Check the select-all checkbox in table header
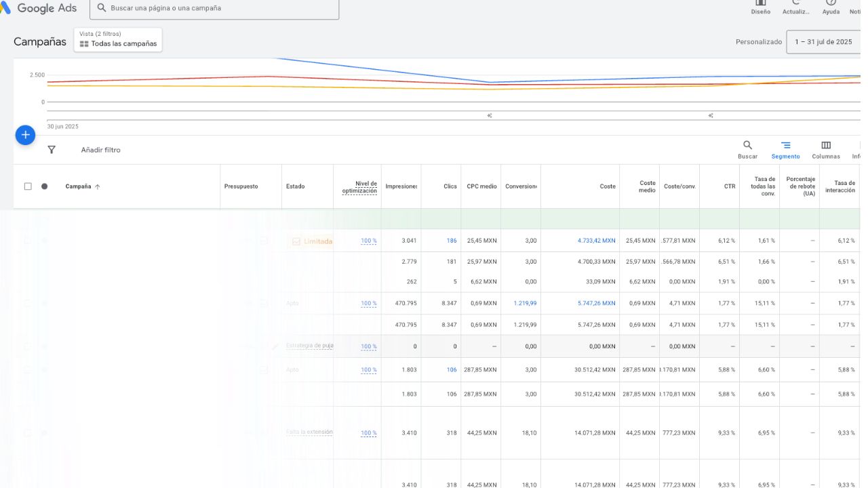Screen dimensions: 868x488 [x=28, y=186]
